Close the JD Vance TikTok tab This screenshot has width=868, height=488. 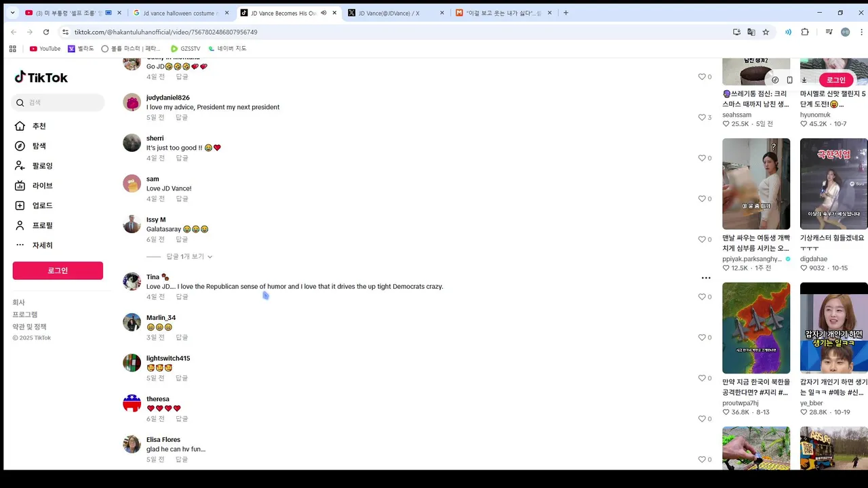point(334,13)
